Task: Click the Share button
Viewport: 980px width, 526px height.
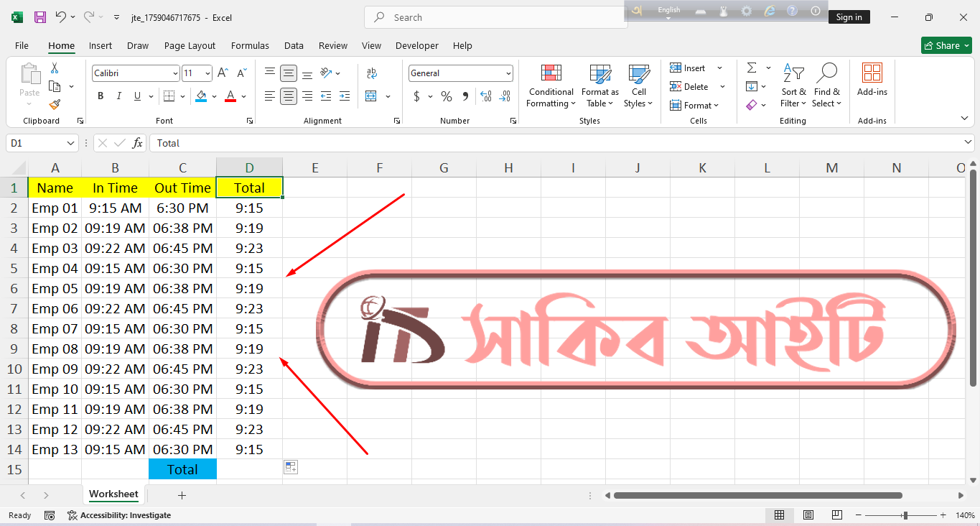Action: coord(946,45)
